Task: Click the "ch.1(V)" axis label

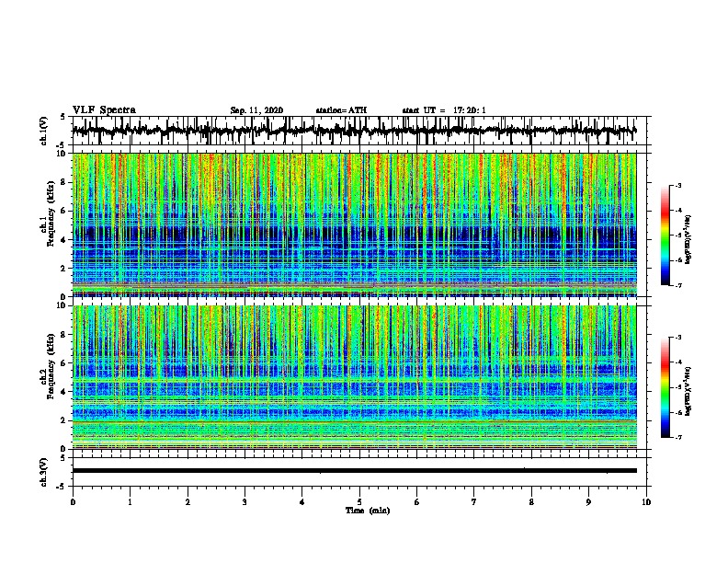Action: [x=44, y=131]
